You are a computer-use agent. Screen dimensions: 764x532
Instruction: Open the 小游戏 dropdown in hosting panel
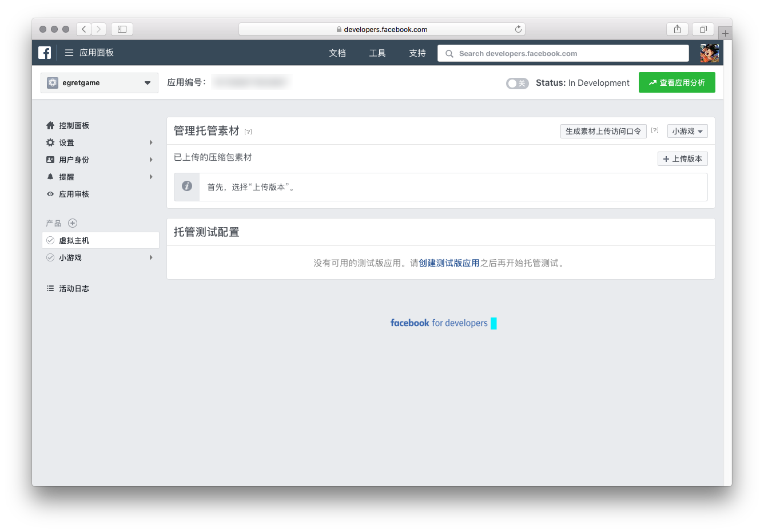(687, 131)
